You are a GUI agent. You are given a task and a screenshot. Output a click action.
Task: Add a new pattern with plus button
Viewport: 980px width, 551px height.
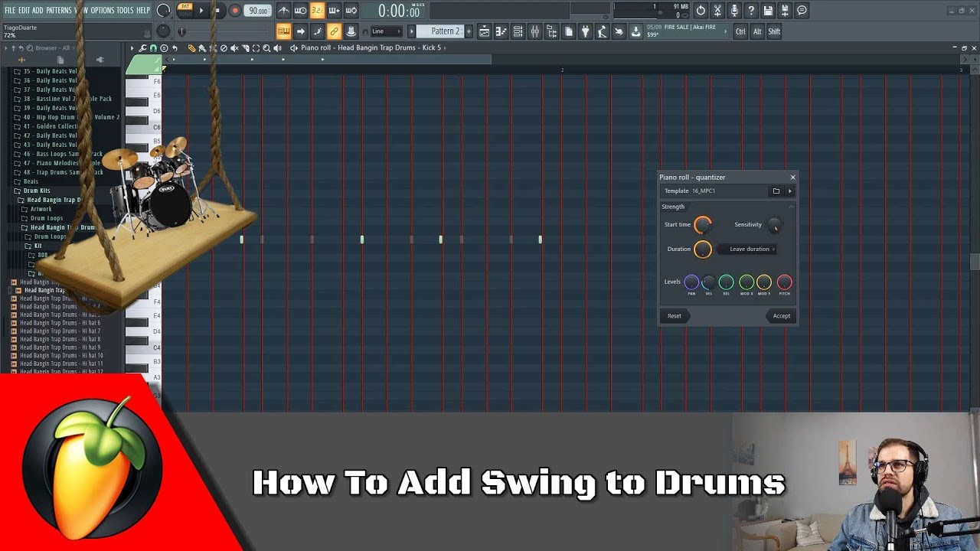click(468, 31)
